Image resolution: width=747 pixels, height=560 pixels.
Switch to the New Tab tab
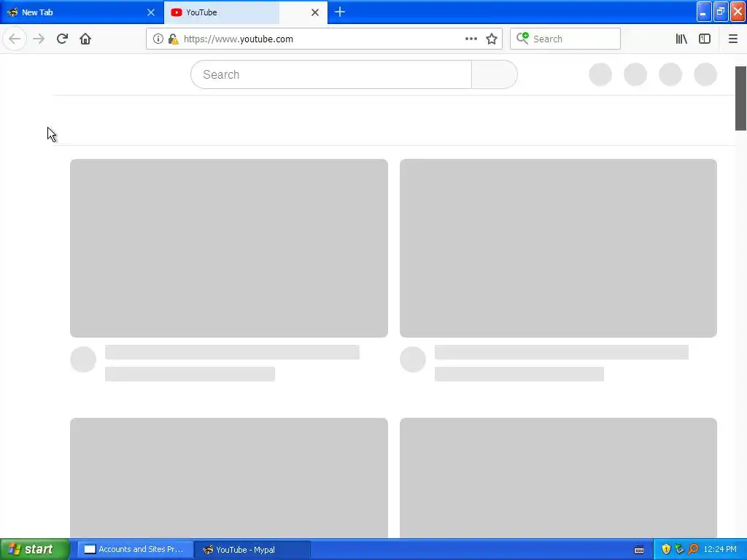click(x=82, y=12)
